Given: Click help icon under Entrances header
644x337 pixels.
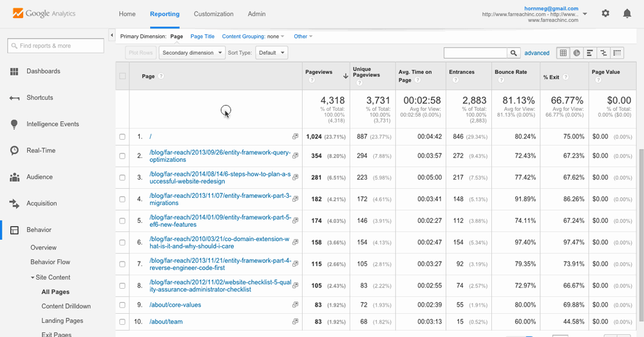Looking at the screenshot, I should pyautogui.click(x=455, y=80).
